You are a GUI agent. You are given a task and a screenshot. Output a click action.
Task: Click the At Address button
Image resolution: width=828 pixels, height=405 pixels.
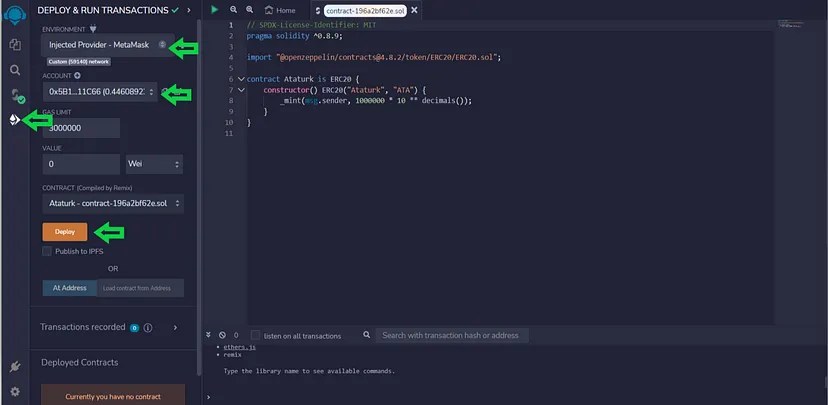point(69,288)
